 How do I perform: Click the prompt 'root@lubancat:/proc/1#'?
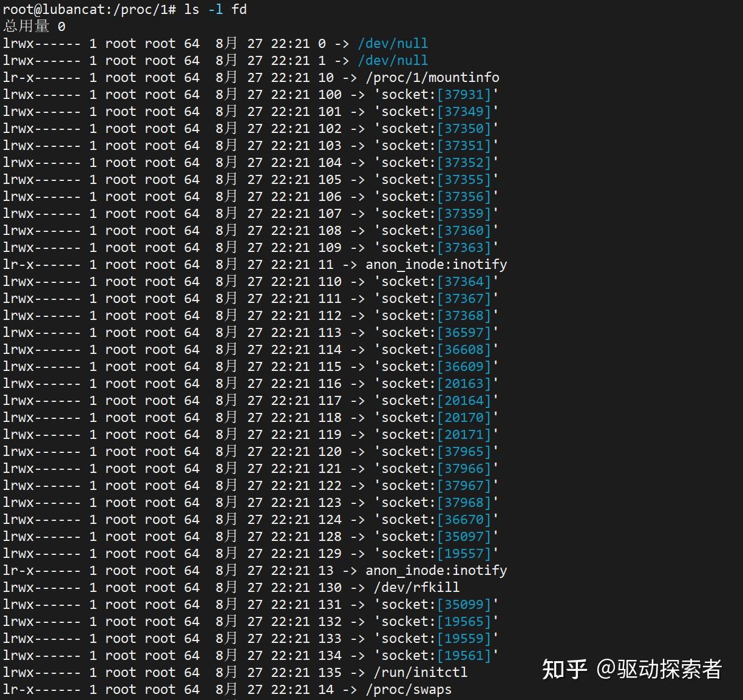click(x=90, y=9)
